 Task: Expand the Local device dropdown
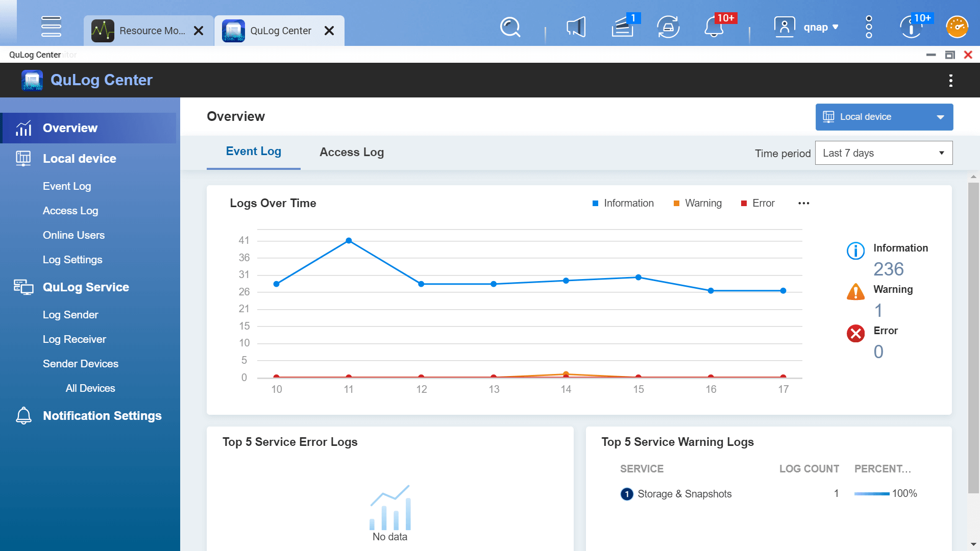pos(884,117)
